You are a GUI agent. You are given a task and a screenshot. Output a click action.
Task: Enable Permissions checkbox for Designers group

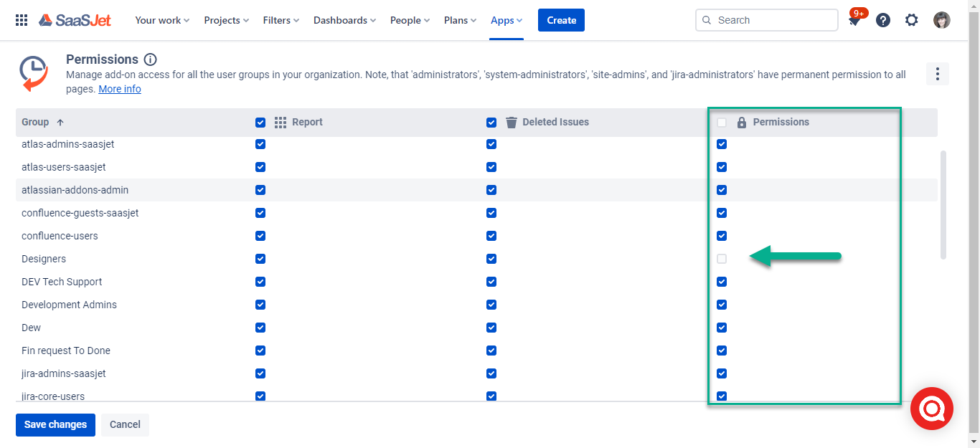coord(722,259)
